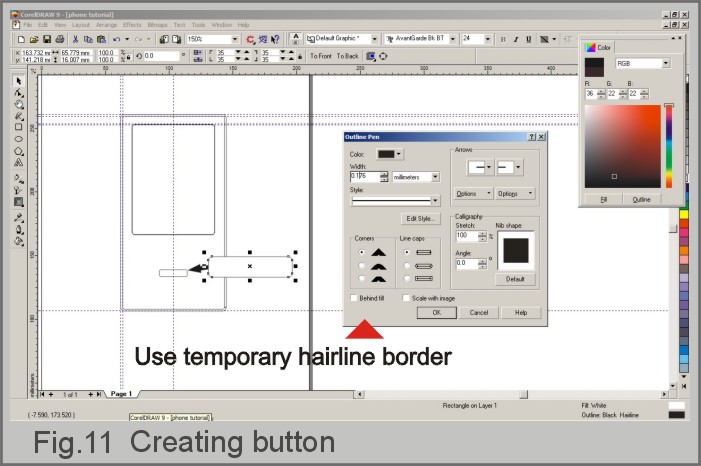
Task: Select the Shape tool in toolbox
Action: [18, 93]
